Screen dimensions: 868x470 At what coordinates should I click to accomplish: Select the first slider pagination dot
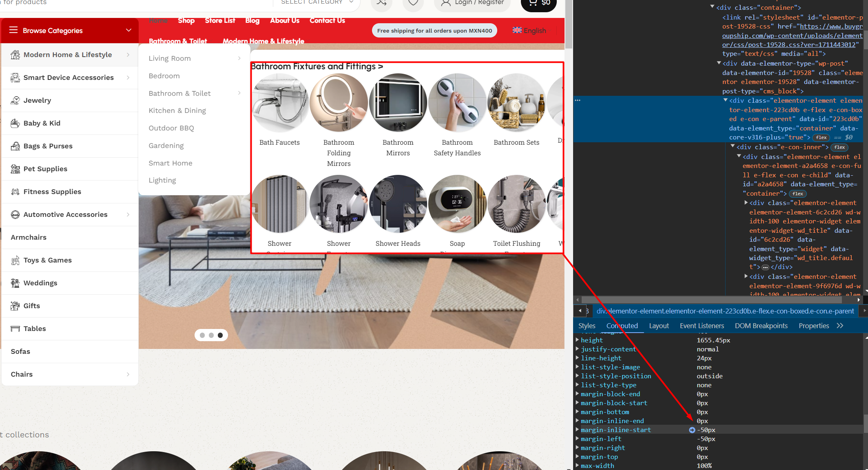202,335
